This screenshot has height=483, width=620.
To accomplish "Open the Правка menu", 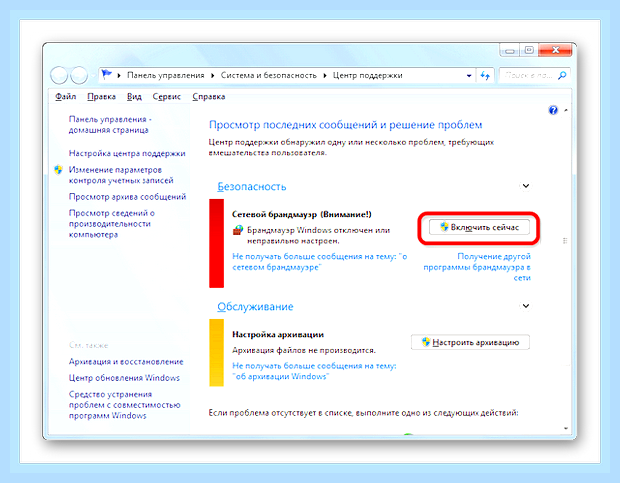I will (x=102, y=96).
